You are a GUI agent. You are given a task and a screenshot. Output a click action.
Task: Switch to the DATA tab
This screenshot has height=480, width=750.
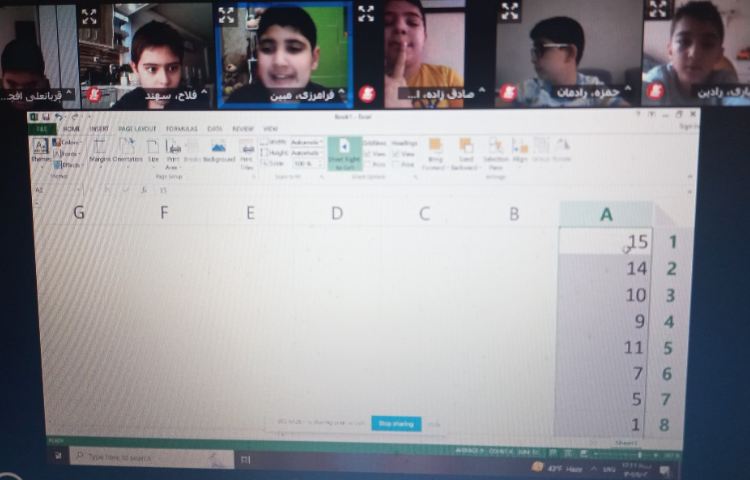click(215, 129)
